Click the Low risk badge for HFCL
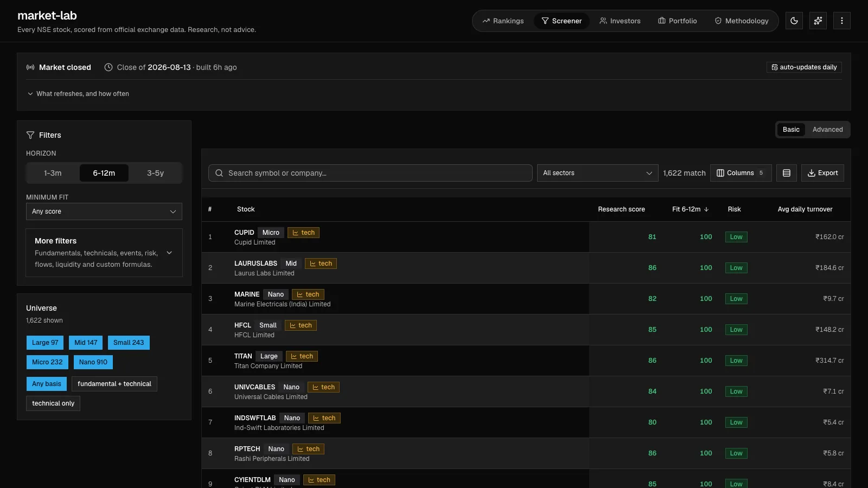The height and width of the screenshot is (488, 868). click(736, 330)
